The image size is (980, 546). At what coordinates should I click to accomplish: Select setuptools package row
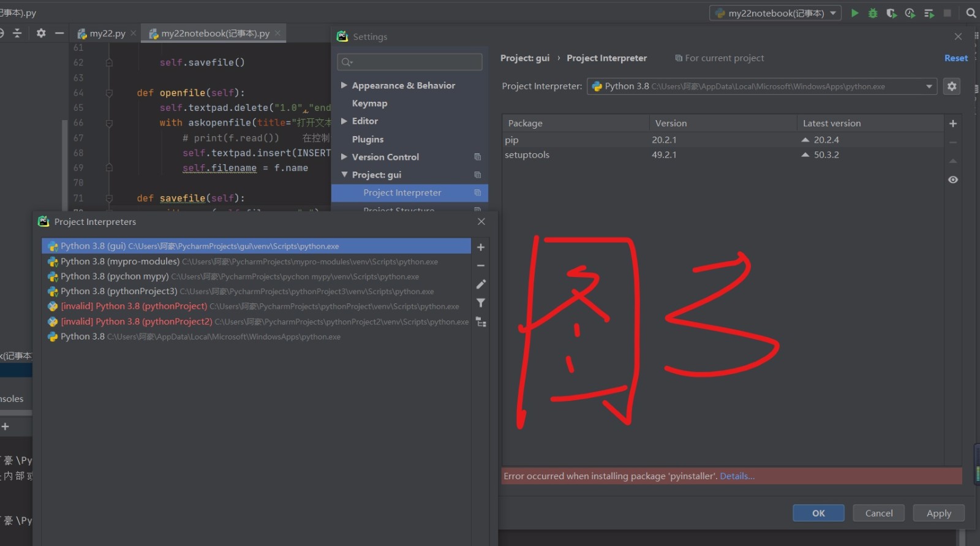[723, 154]
